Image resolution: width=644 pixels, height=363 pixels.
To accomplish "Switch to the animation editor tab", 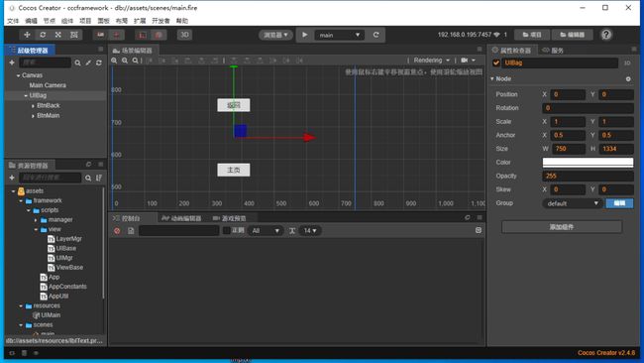I will pos(181,218).
